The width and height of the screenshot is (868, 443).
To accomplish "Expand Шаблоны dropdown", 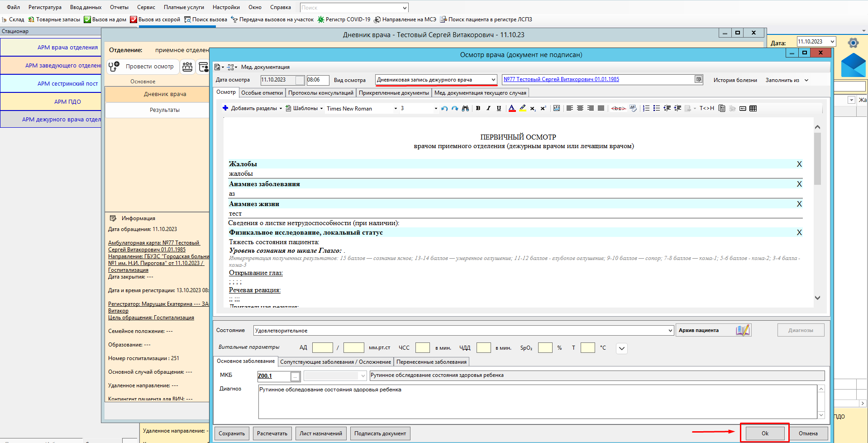I will click(x=322, y=108).
